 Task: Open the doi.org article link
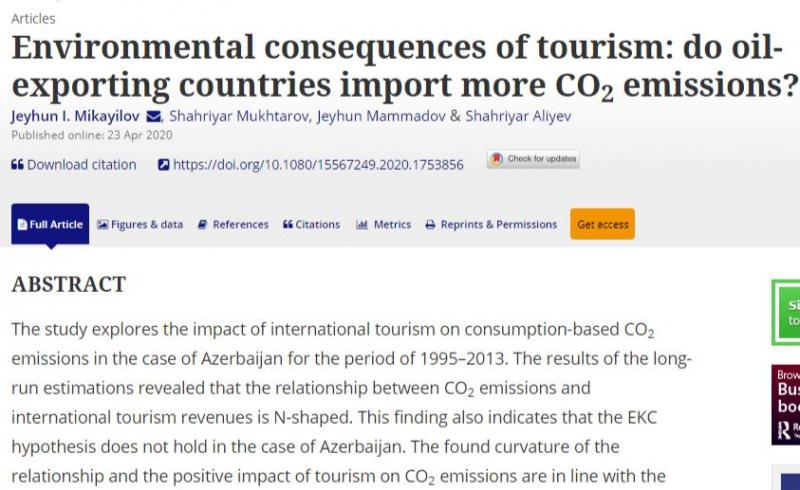click(318, 165)
